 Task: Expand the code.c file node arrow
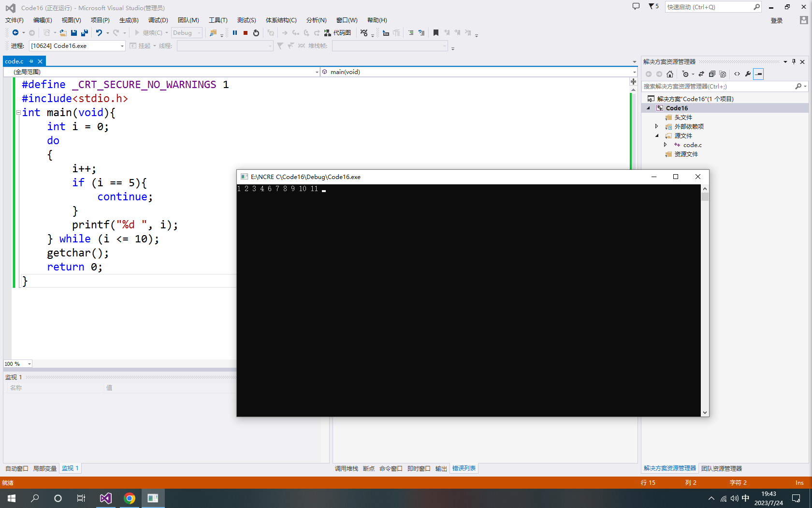(665, 145)
